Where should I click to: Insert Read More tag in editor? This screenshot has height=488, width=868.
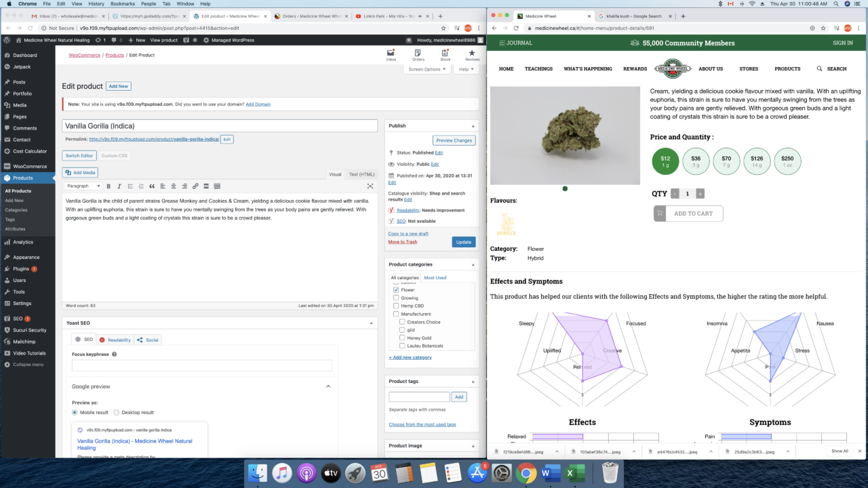206,186
